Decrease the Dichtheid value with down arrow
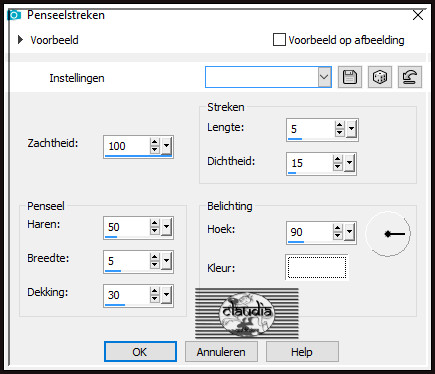The width and height of the screenshot is (435, 374). pyautogui.click(x=338, y=167)
